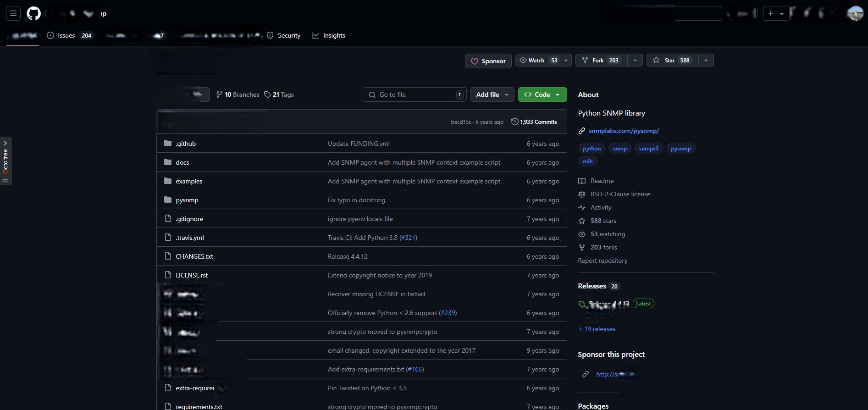Select the pysnmp topic tag

[x=680, y=149]
